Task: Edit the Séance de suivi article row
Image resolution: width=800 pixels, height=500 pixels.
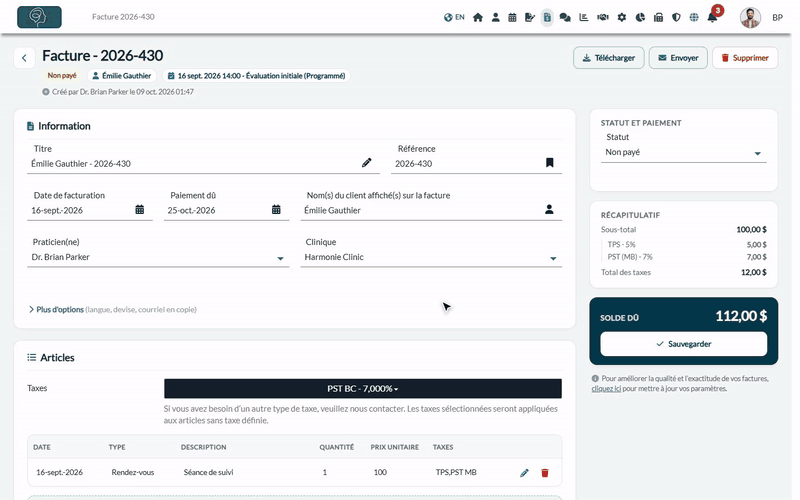Action: tap(524, 473)
